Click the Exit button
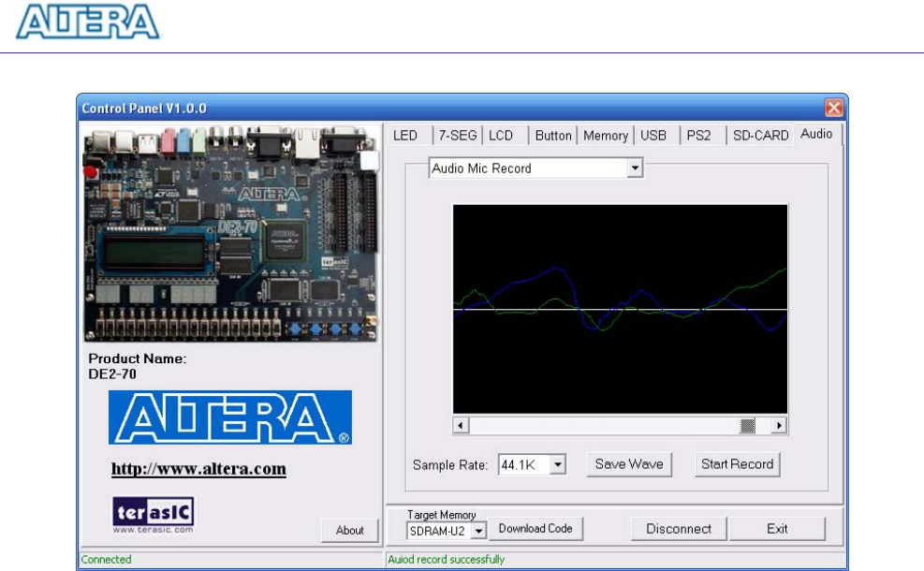Image resolution: width=924 pixels, height=571 pixels. pyautogui.click(x=777, y=529)
